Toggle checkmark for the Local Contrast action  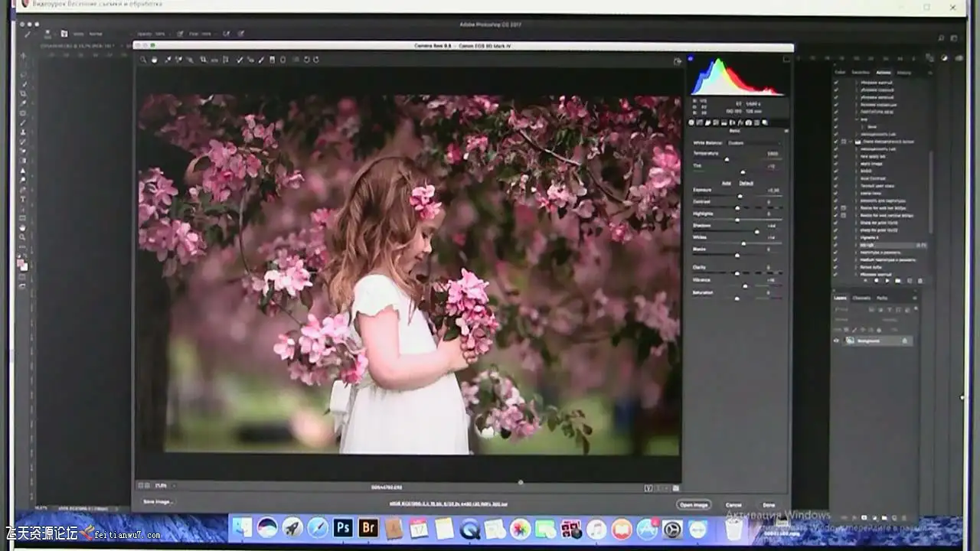(836, 178)
